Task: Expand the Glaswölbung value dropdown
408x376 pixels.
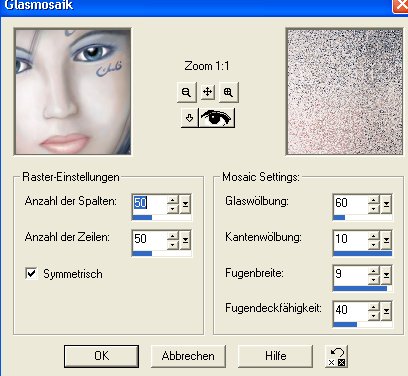Action: point(386,204)
